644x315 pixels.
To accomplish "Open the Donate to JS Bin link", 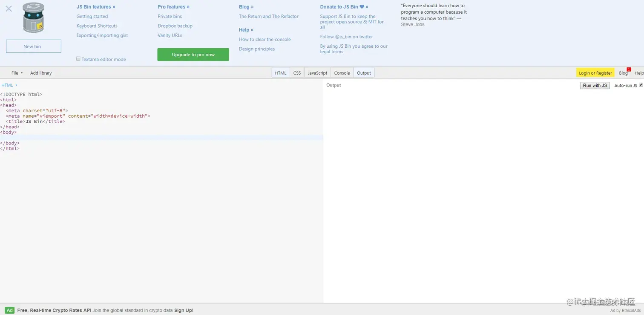I will point(344,7).
